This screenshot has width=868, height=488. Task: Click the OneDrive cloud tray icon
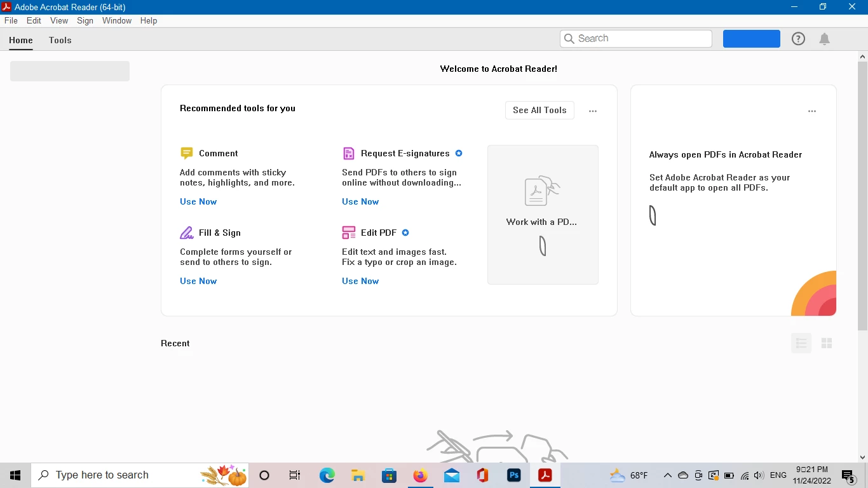tap(683, 475)
